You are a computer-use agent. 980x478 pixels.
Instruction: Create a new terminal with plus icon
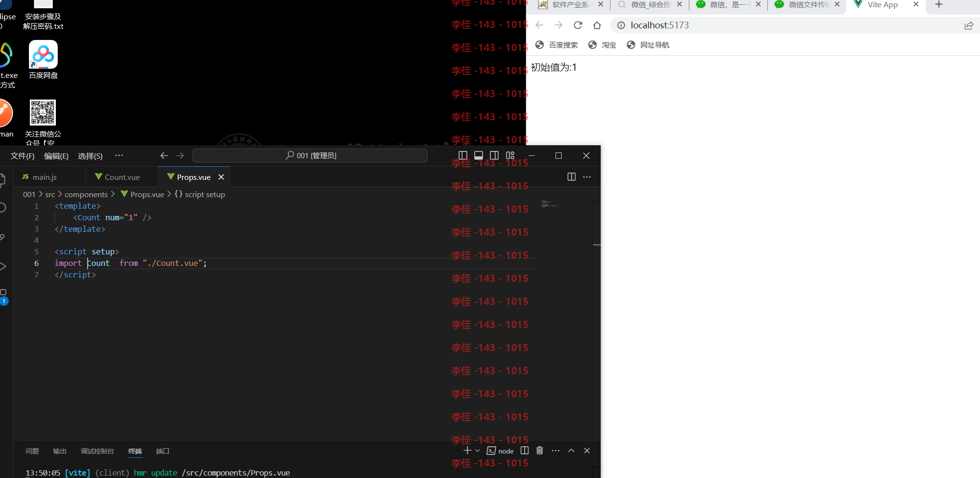(x=467, y=451)
